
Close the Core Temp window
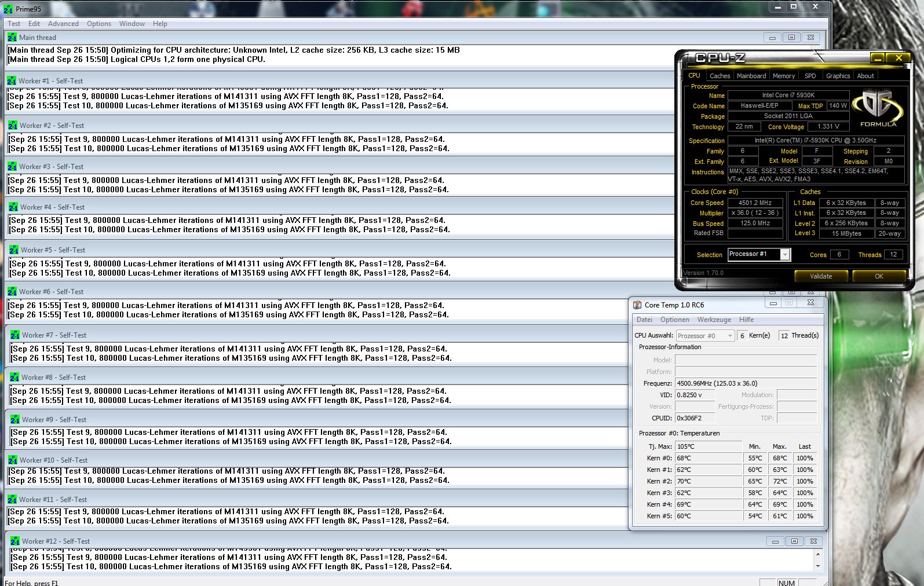[x=810, y=302]
